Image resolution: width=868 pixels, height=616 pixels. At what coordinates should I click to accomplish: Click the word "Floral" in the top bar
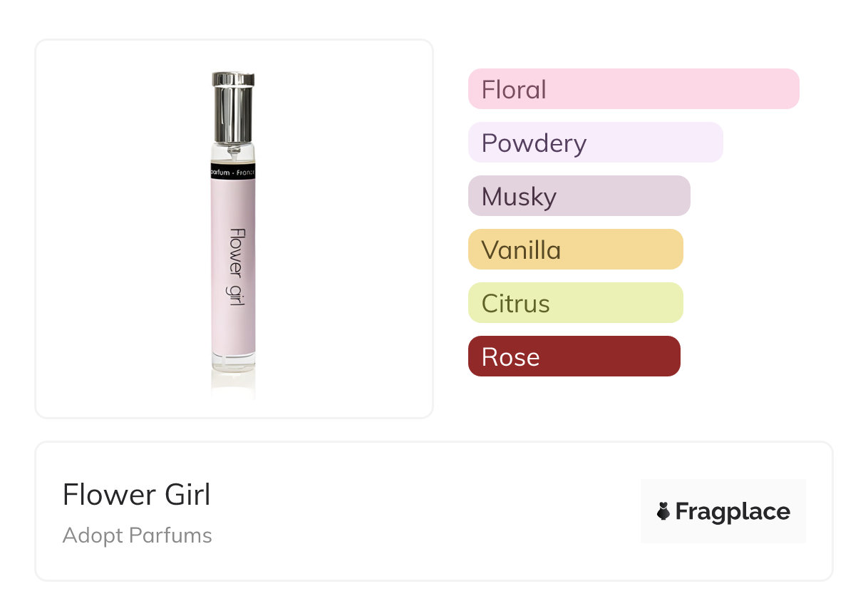[x=514, y=90]
